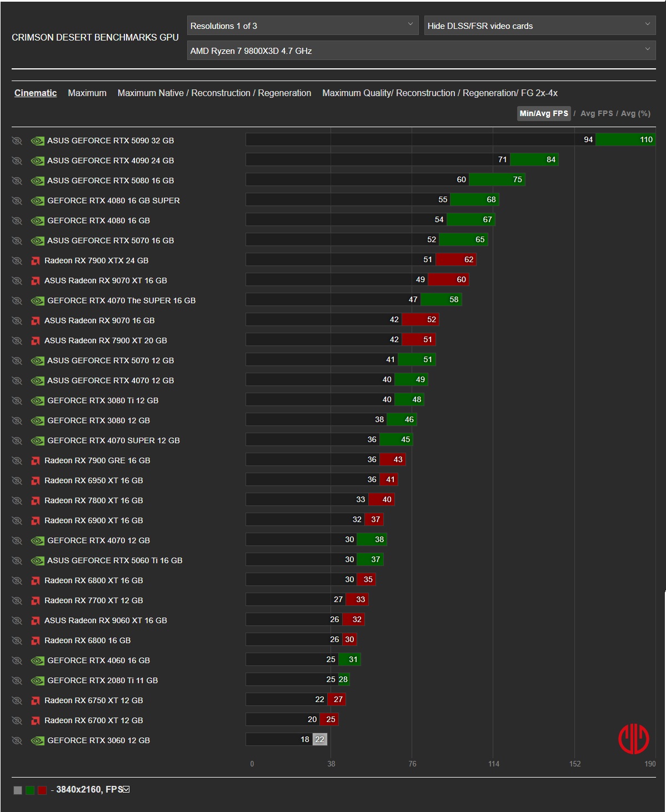Open the Resolutions 1 of 3 dropdown
666x812 pixels.
pyautogui.click(x=303, y=26)
